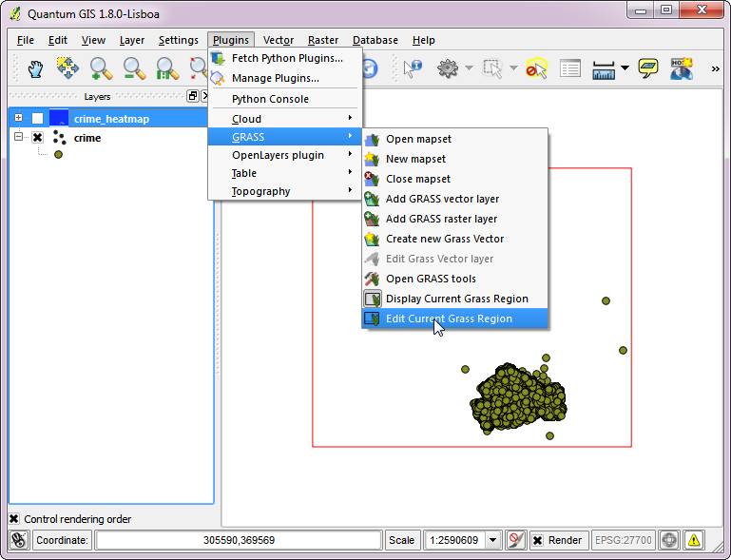Open the select features dropdown arrow
Screen dimensions: 731x560
pyautogui.click(x=513, y=68)
